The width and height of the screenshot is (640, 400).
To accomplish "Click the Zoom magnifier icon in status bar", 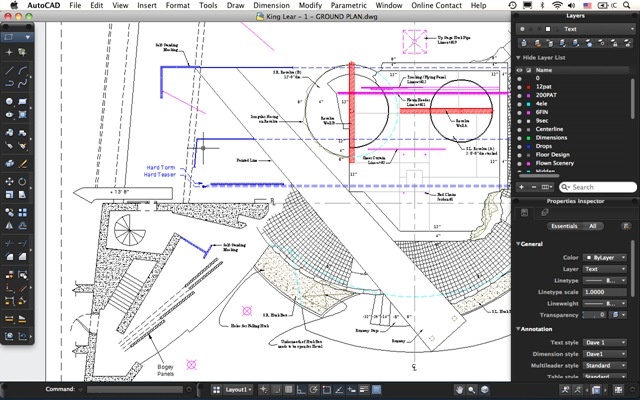I will click(x=472, y=388).
